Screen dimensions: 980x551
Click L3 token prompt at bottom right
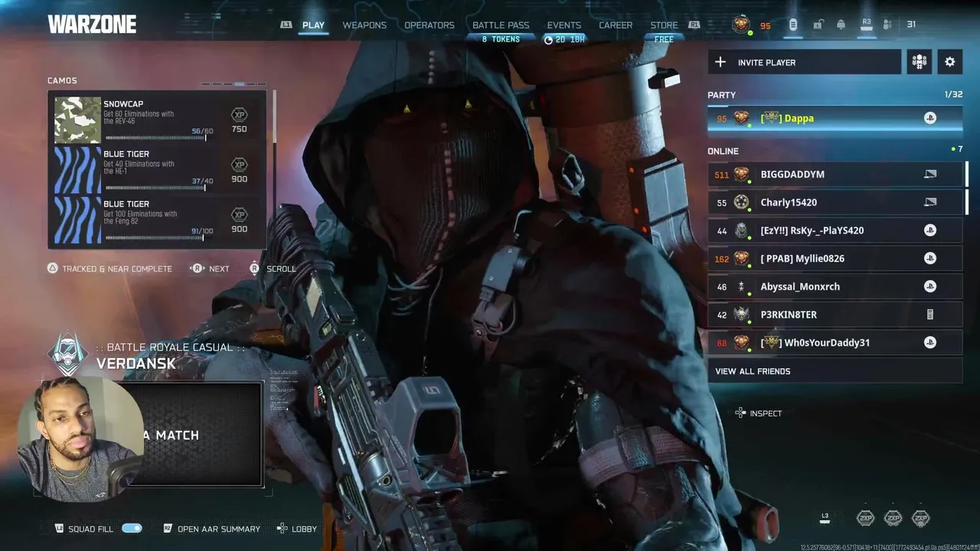pyautogui.click(x=825, y=517)
